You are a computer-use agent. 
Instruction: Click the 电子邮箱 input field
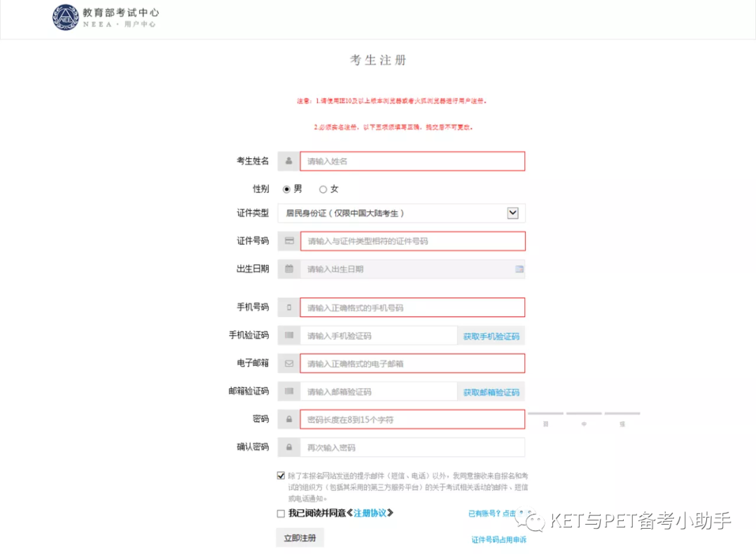413,363
